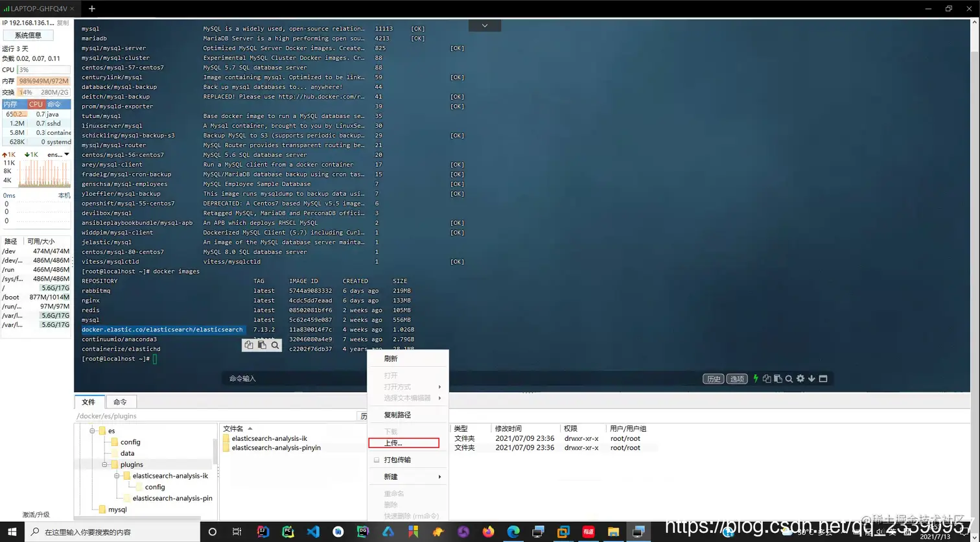
Task: Click sshd process row
Action: pyautogui.click(x=36, y=123)
